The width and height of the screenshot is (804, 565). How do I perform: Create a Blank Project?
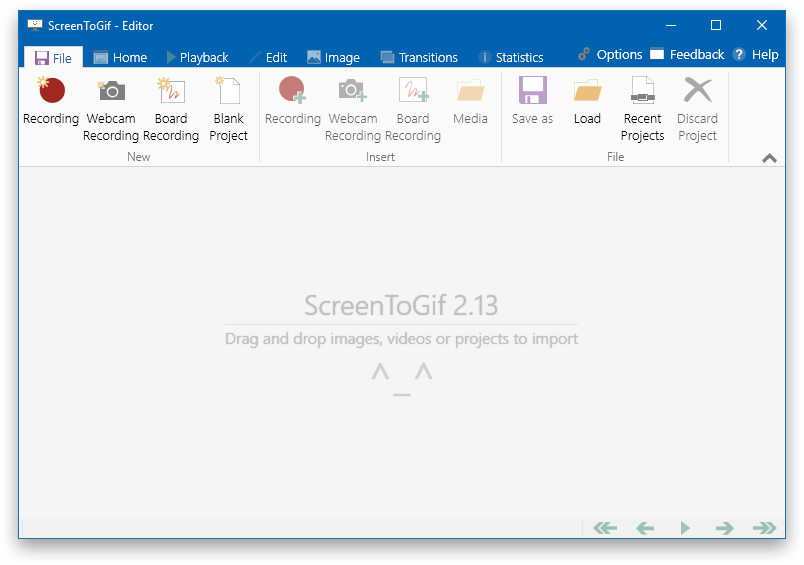(228, 108)
